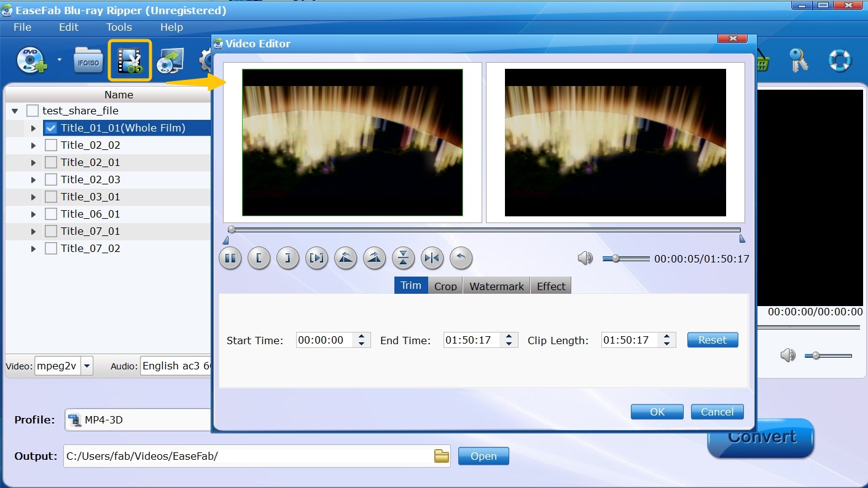This screenshot has height=488, width=868.
Task: Expand the Title_07_02 node arrow
Action: 33,249
